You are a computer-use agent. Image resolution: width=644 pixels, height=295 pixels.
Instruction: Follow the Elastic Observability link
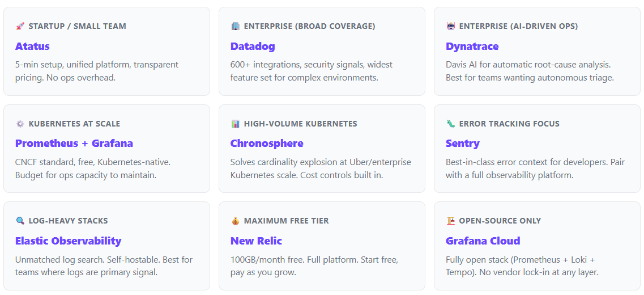(x=68, y=241)
